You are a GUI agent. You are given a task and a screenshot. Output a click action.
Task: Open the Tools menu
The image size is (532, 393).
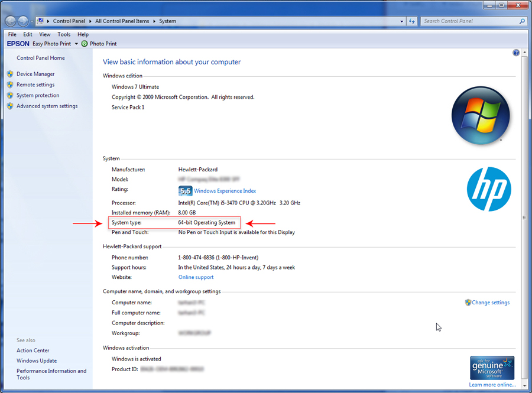64,34
